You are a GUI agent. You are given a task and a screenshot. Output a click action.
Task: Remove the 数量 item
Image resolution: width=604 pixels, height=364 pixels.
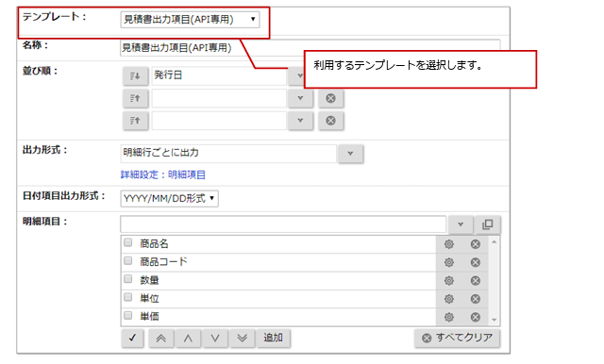[476, 281]
